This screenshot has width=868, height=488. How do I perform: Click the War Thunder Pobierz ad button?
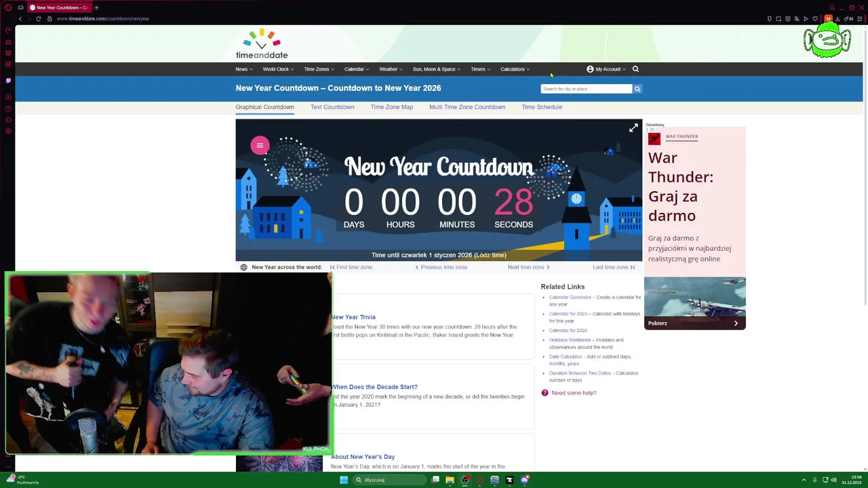(694, 323)
